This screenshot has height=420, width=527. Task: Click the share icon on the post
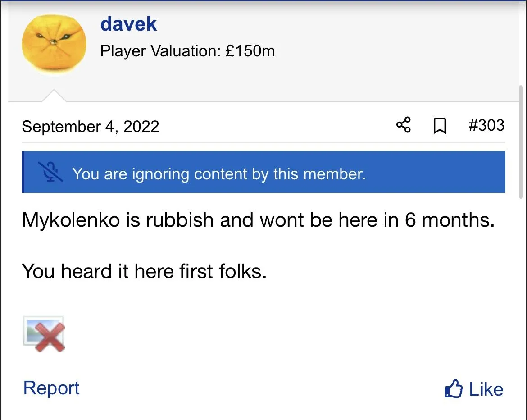pyautogui.click(x=403, y=125)
